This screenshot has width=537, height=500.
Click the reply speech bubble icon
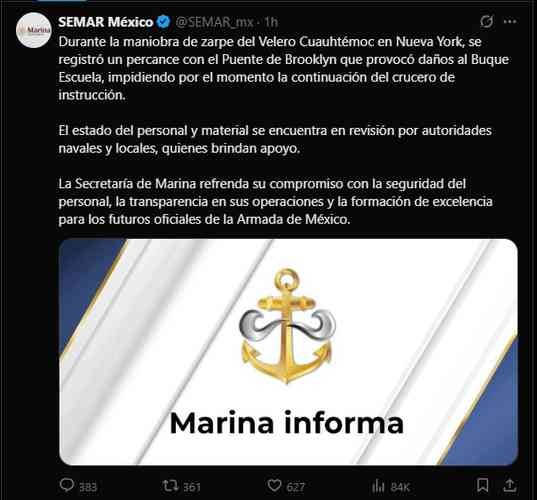tap(66, 485)
